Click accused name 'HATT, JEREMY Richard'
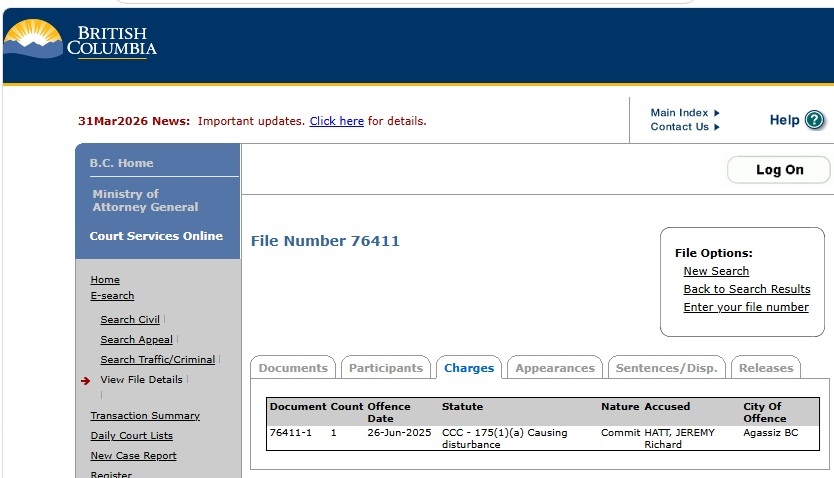The image size is (834, 478). pyautogui.click(x=679, y=439)
